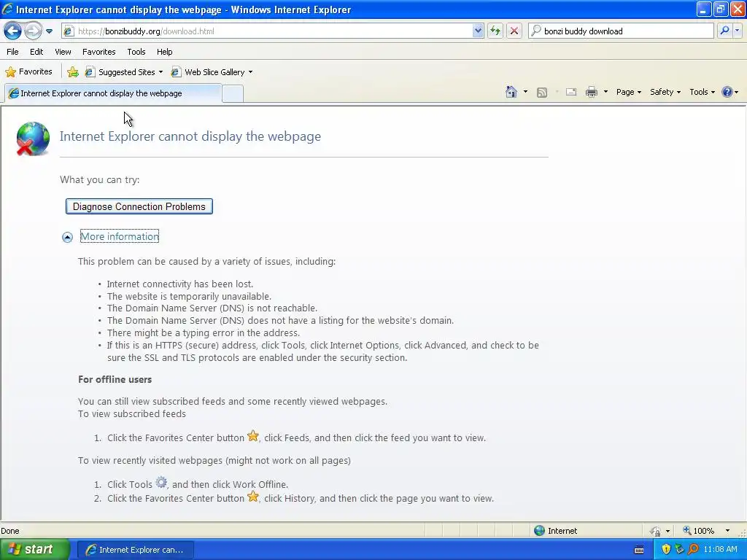
Task: Click the Forward navigation arrow
Action: click(33, 31)
